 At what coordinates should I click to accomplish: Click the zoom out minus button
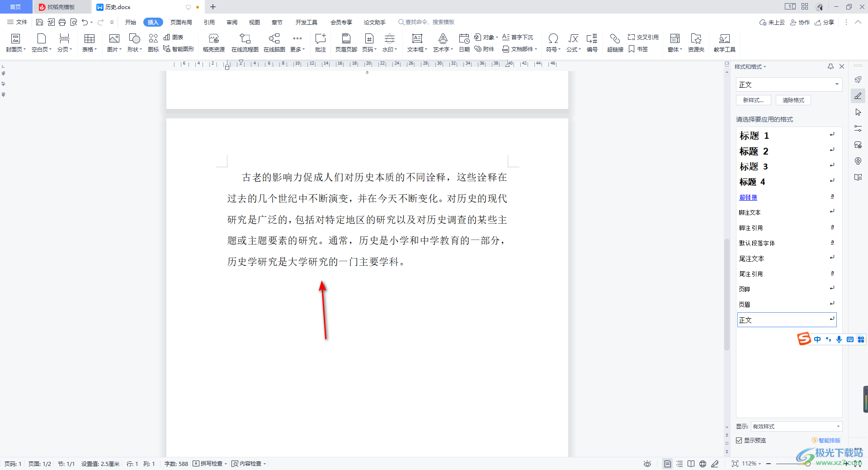click(x=769, y=464)
